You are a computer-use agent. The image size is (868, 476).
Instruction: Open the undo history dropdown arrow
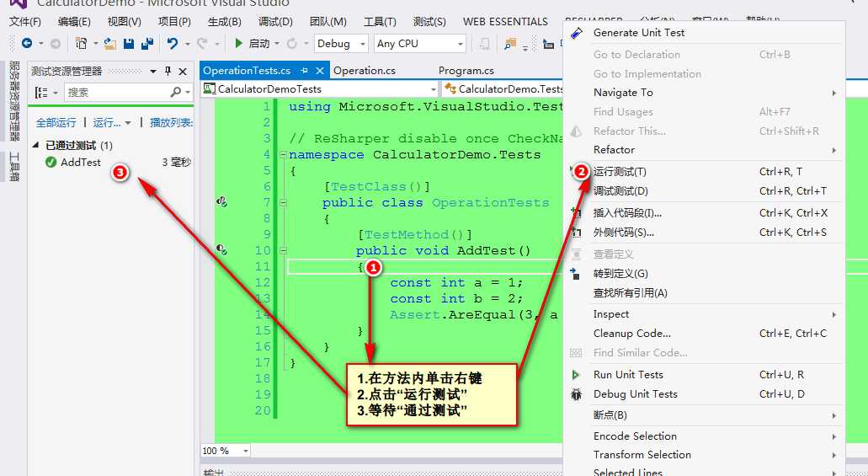click(x=187, y=43)
